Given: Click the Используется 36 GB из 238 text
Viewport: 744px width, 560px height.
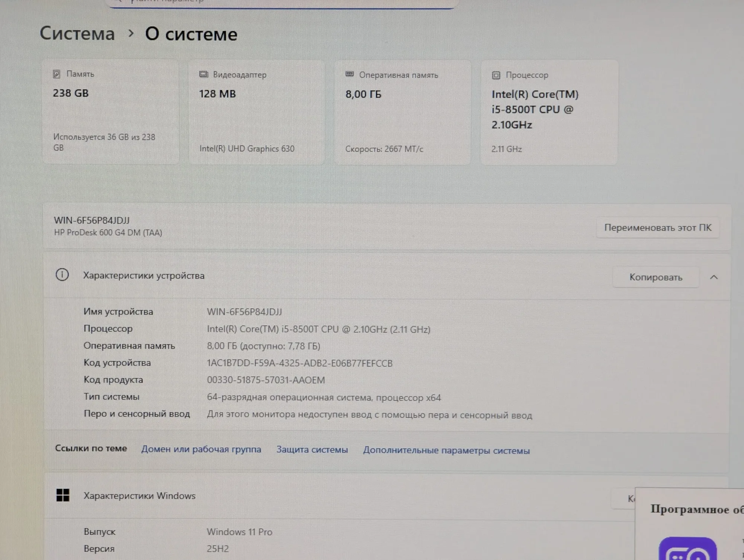Looking at the screenshot, I should (104, 142).
